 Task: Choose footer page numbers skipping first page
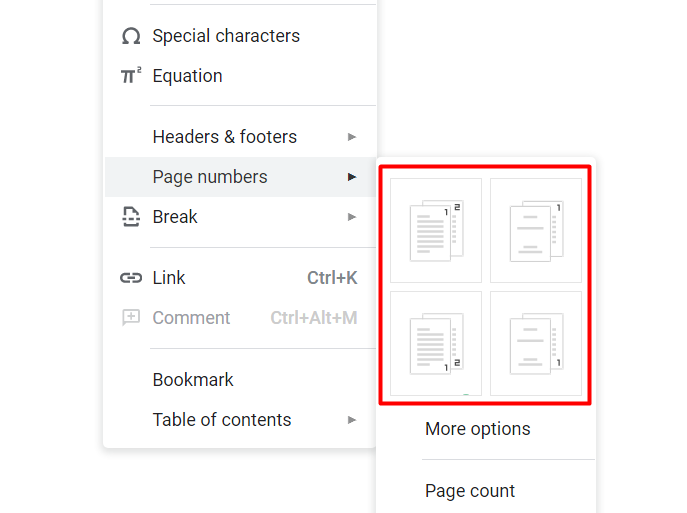[x=535, y=342]
